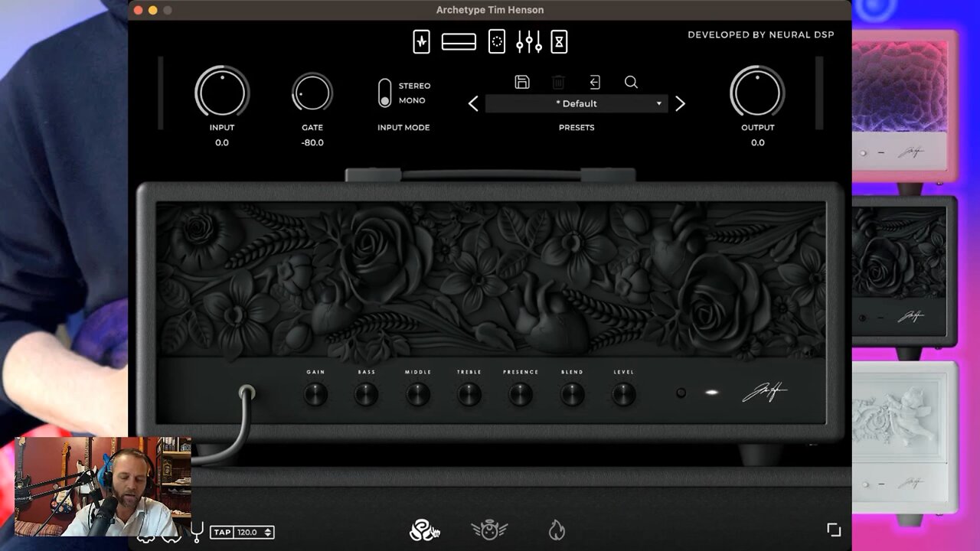The image size is (980, 551).
Task: Select the Gate value -80.0
Action: 312,142
